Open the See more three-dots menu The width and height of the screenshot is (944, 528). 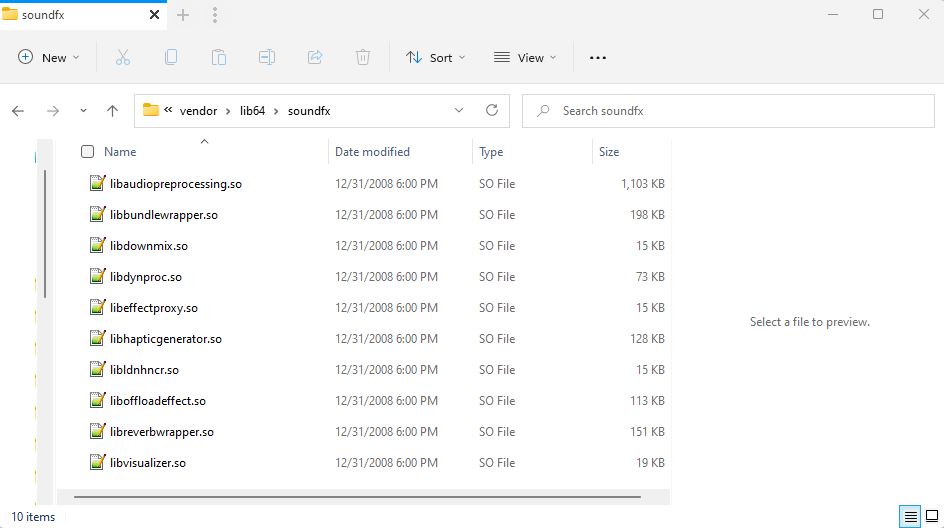click(x=598, y=58)
